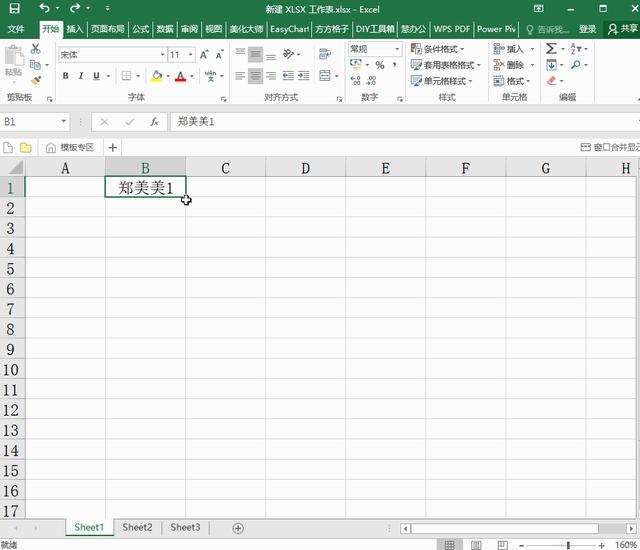Click the AutoSum sigma icon

[551, 48]
